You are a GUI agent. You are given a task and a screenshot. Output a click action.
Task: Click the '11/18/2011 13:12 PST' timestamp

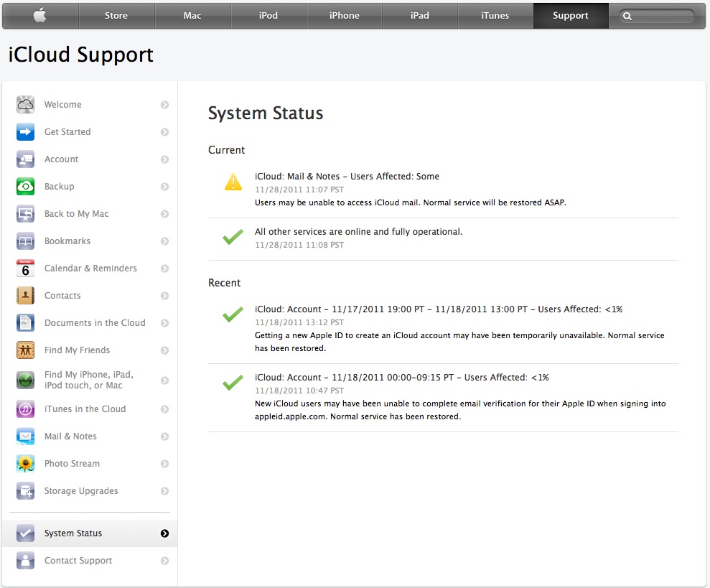tap(299, 322)
